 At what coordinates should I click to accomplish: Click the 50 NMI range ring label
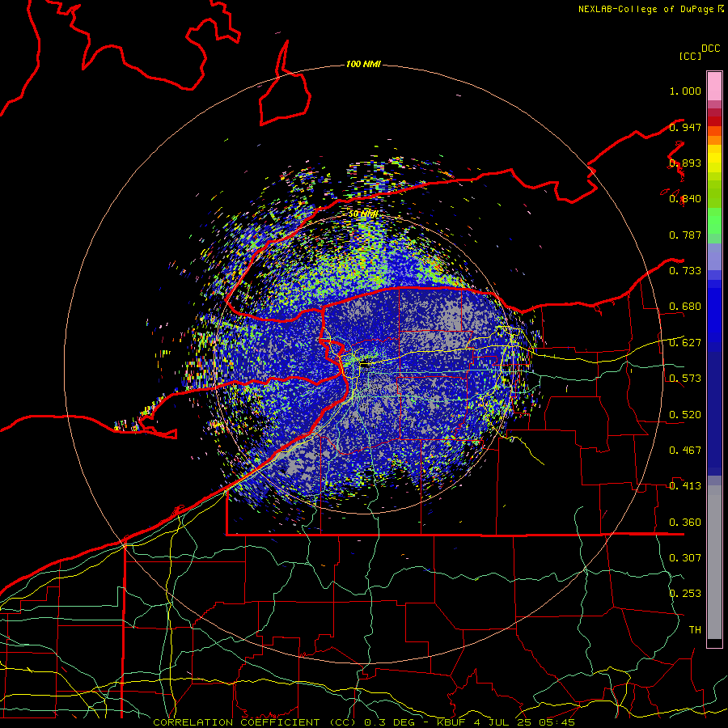click(362, 214)
